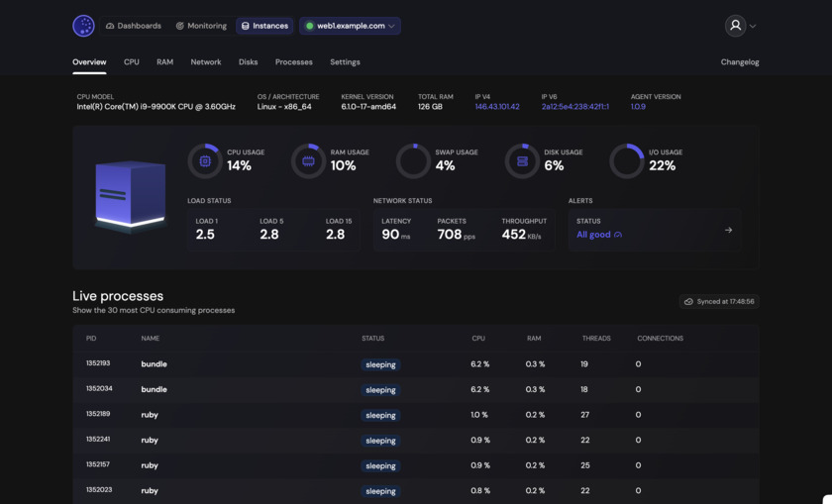The width and height of the screenshot is (832, 504).
Task: Click agent version 1.0.9 link
Action: click(x=638, y=107)
